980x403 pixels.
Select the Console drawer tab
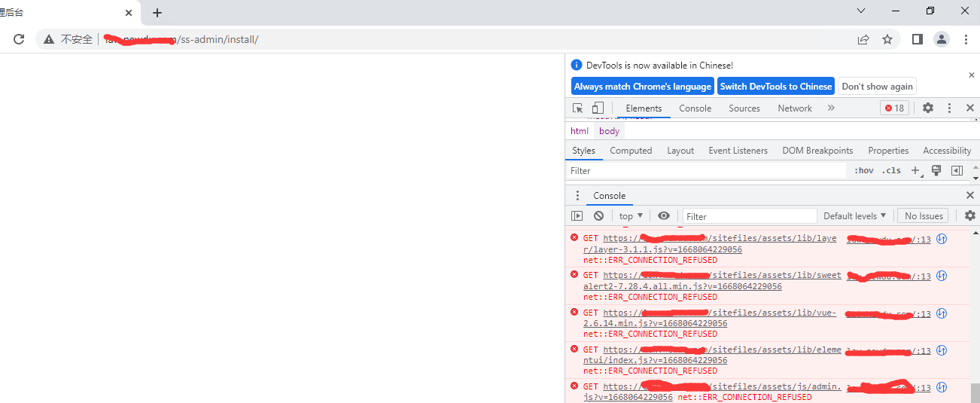pos(609,196)
